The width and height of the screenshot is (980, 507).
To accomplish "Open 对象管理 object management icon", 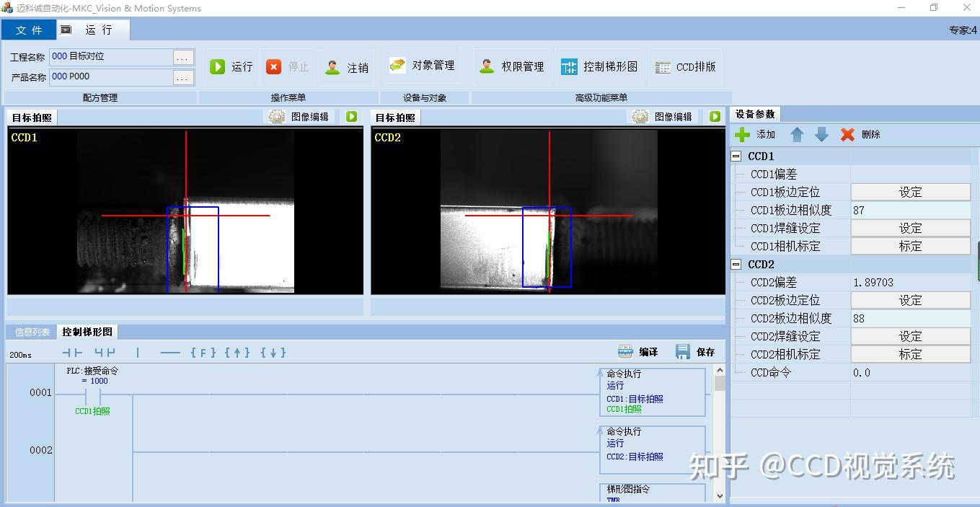I will 397,66.
